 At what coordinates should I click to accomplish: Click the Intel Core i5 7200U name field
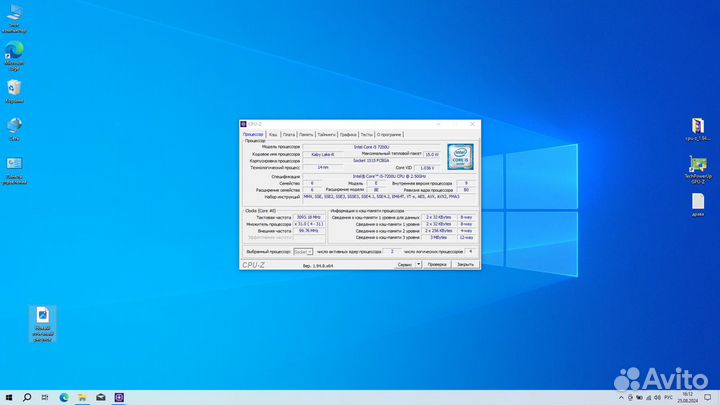371,147
